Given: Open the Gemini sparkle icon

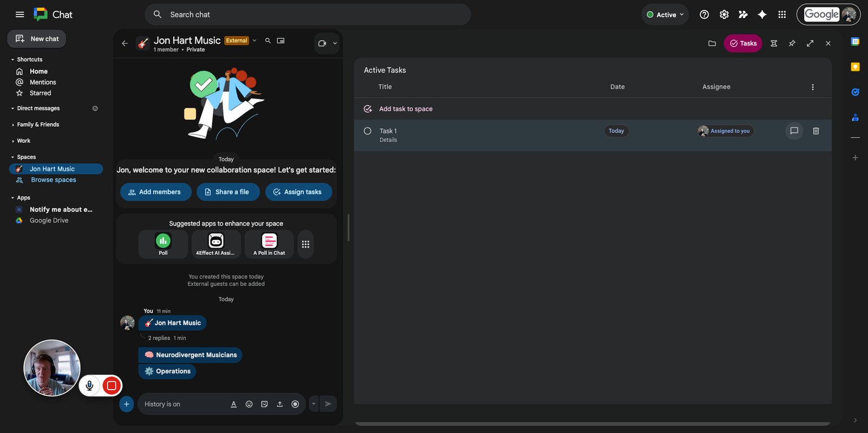Looking at the screenshot, I should pos(762,15).
